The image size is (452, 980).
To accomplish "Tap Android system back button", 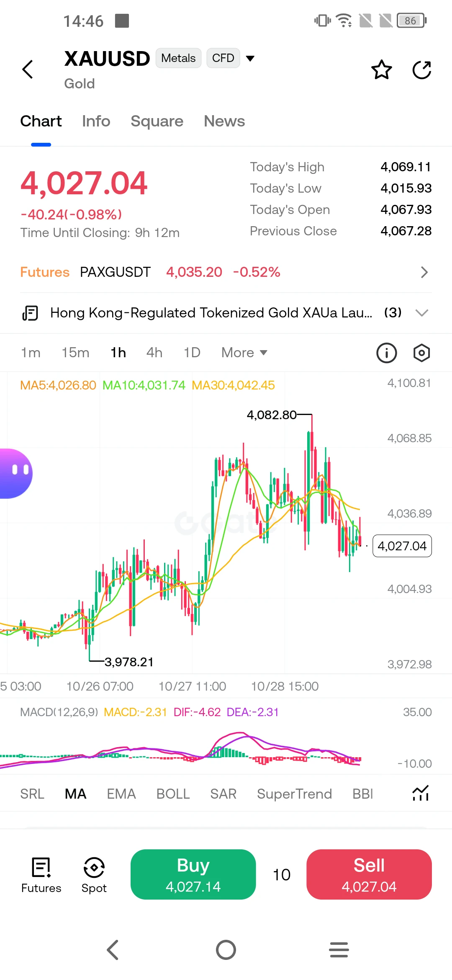I will (113, 950).
